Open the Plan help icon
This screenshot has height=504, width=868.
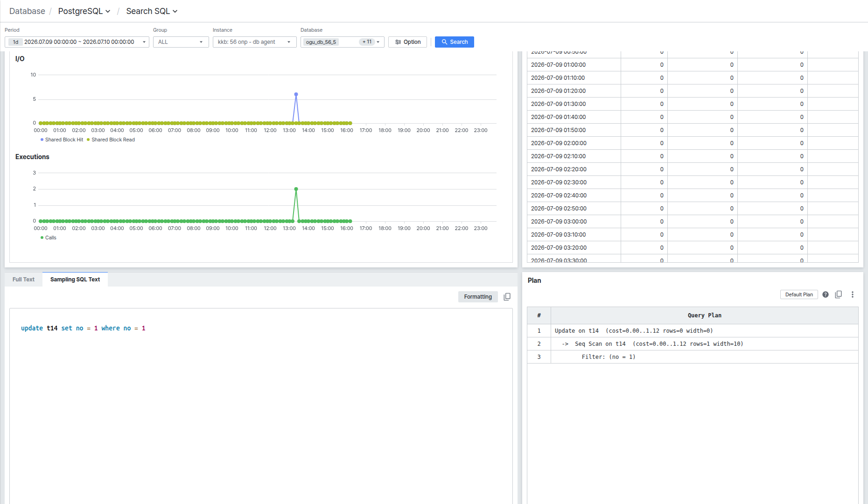tap(826, 294)
